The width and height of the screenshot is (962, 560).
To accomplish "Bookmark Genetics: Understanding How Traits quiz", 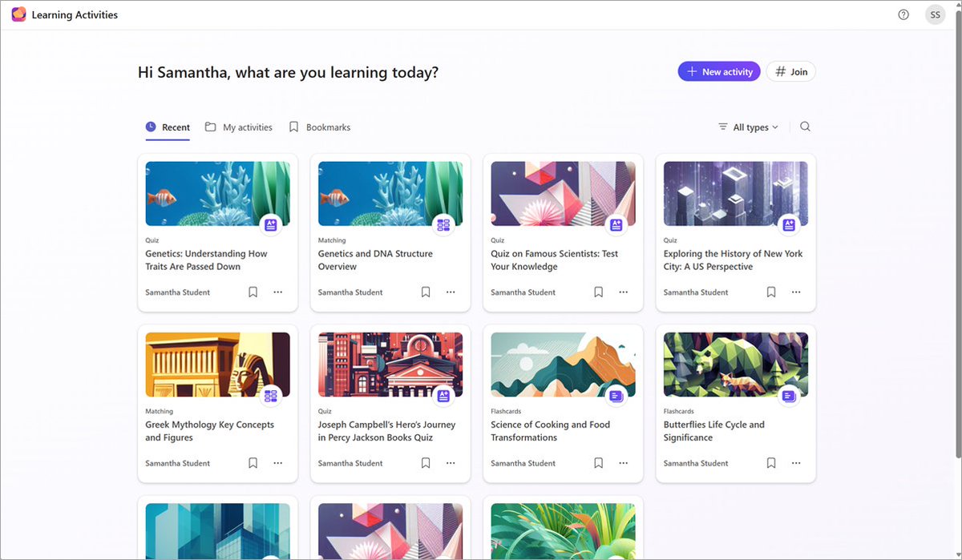I will [x=253, y=292].
